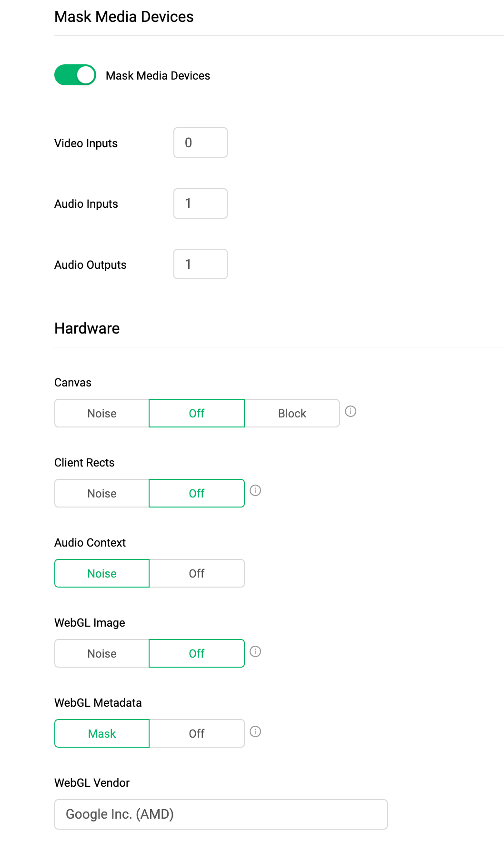Image resolution: width=504 pixels, height=853 pixels.
Task: Click the Audio Outputs label
Action: [x=91, y=265]
